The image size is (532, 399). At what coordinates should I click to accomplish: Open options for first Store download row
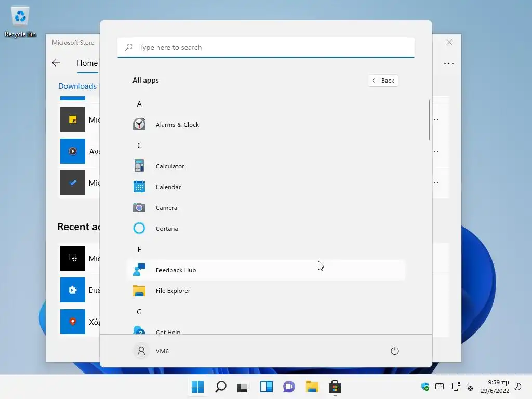[x=436, y=119]
